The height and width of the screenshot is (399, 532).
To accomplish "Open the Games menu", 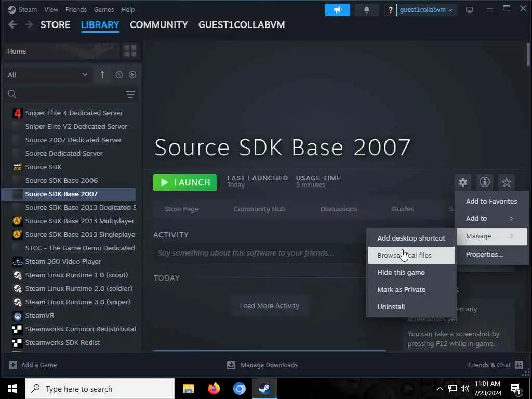I will (104, 9).
